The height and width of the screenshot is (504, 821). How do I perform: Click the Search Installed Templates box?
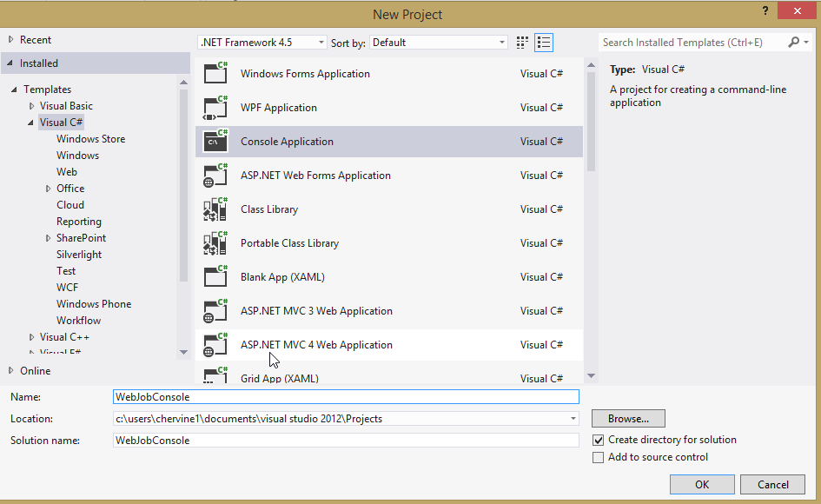coord(692,43)
